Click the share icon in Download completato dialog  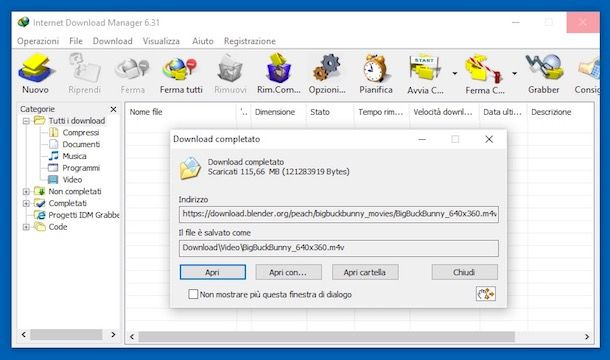coord(486,294)
